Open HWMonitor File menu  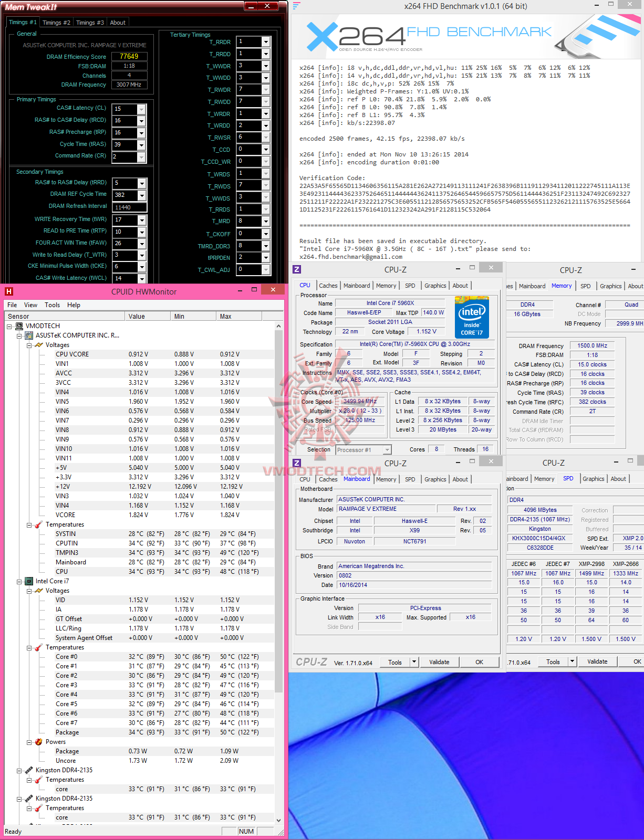coord(12,305)
